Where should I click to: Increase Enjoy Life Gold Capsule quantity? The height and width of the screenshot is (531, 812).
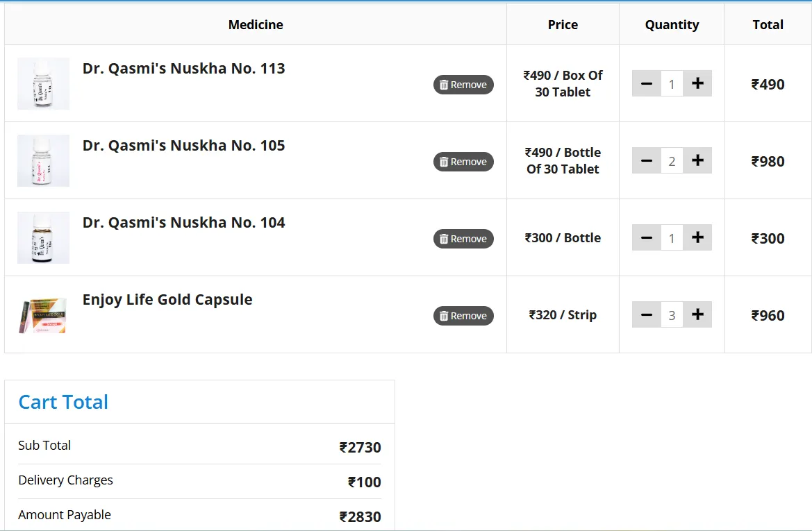pyautogui.click(x=697, y=315)
